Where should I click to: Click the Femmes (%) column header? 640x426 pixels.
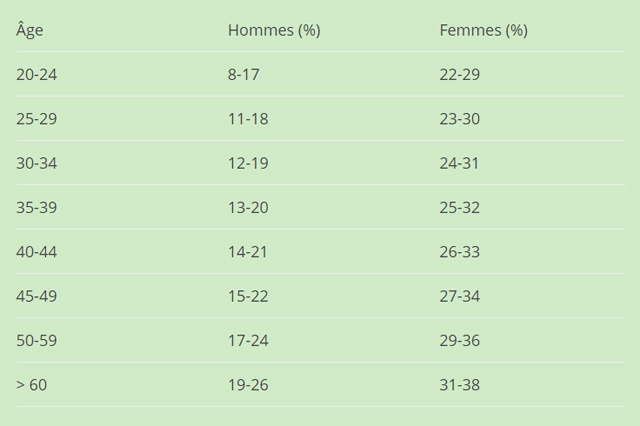[483, 30]
